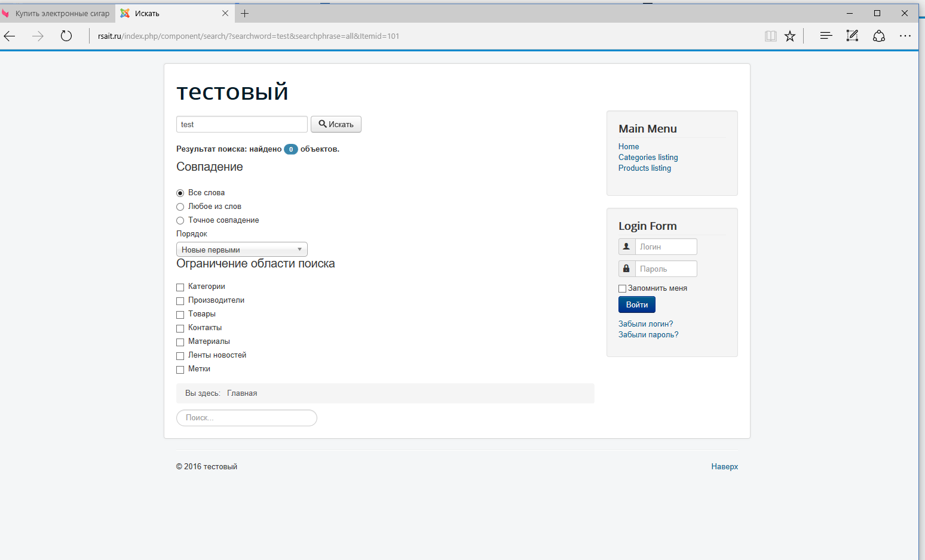Focus the "Логин" username field
Image resolution: width=925 pixels, height=560 pixels.
pyautogui.click(x=666, y=247)
